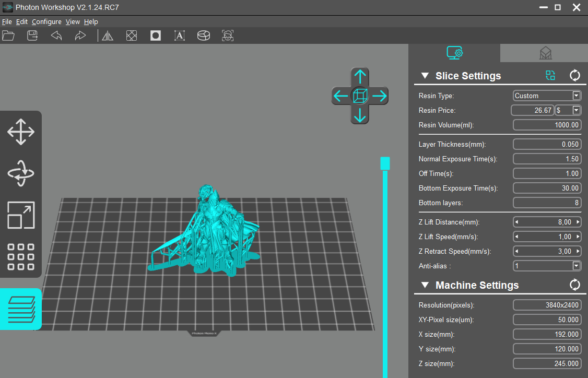Rotate view left with the left arrow
Screen dimensions: 588x378
coord(340,96)
